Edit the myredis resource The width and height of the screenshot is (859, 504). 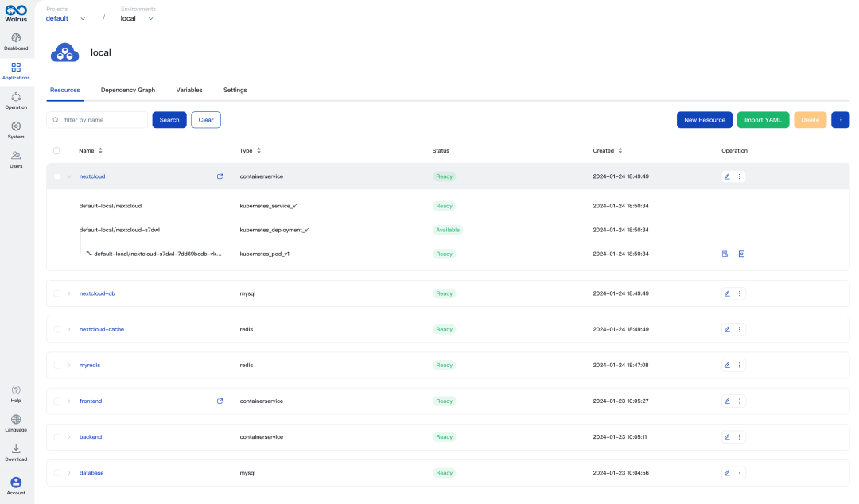[x=727, y=366]
